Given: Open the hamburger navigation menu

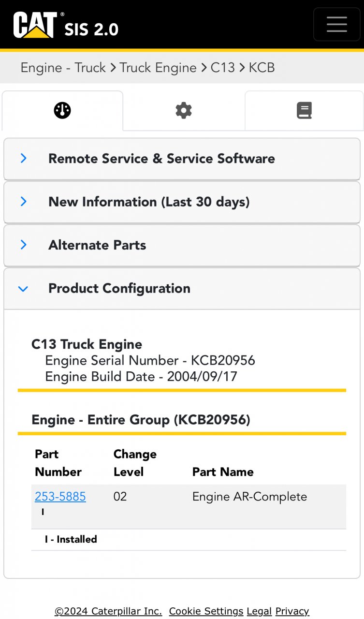Looking at the screenshot, I should point(336,24).
